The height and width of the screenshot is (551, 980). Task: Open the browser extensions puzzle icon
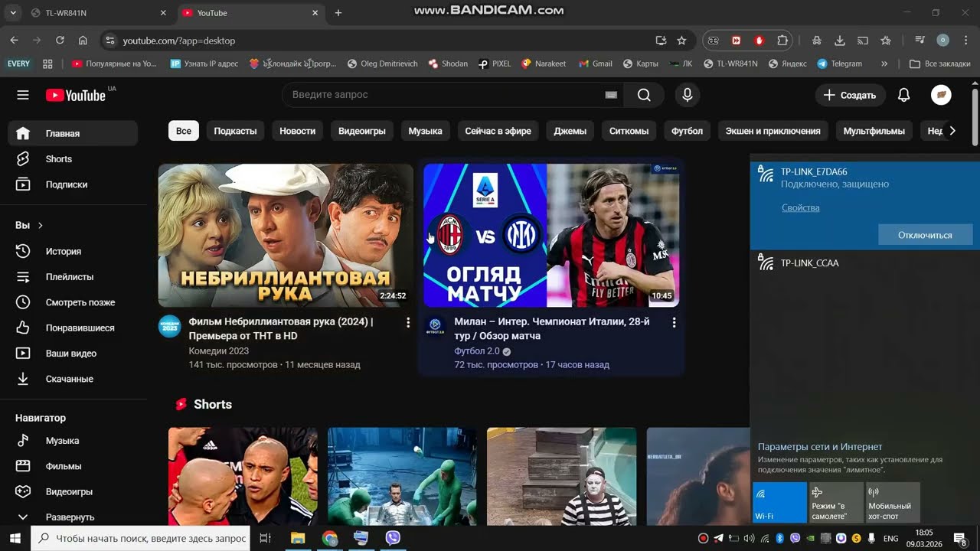[x=782, y=41]
